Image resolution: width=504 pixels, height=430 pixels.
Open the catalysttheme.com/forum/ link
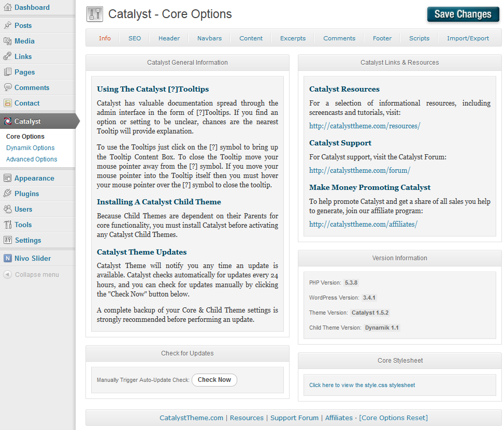[x=359, y=170]
